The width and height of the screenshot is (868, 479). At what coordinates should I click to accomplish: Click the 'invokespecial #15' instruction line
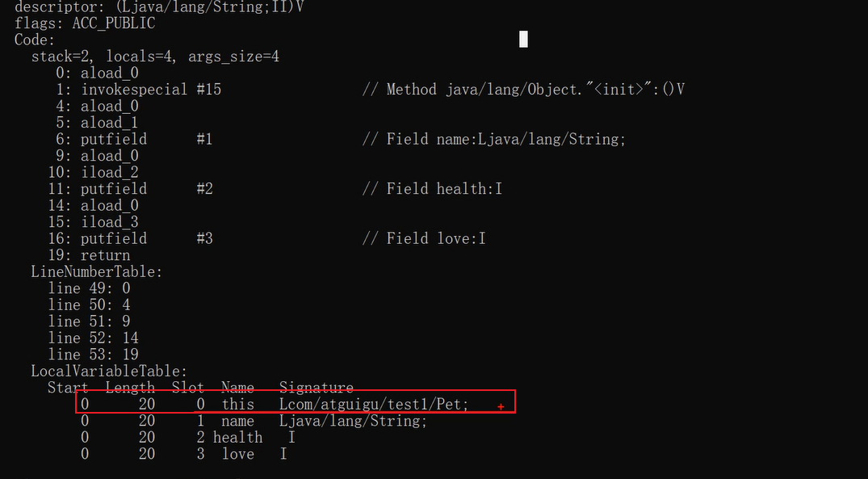[151, 90]
